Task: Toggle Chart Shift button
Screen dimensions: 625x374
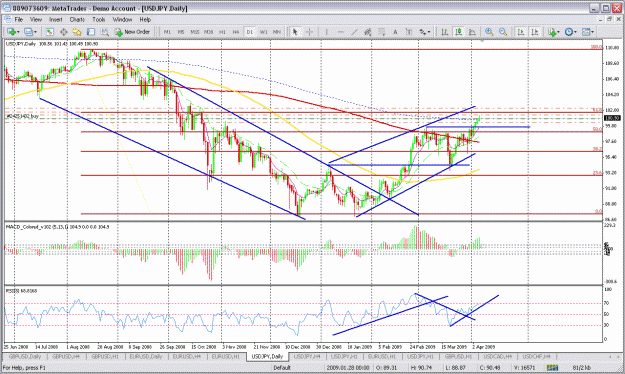Action: pos(535,32)
